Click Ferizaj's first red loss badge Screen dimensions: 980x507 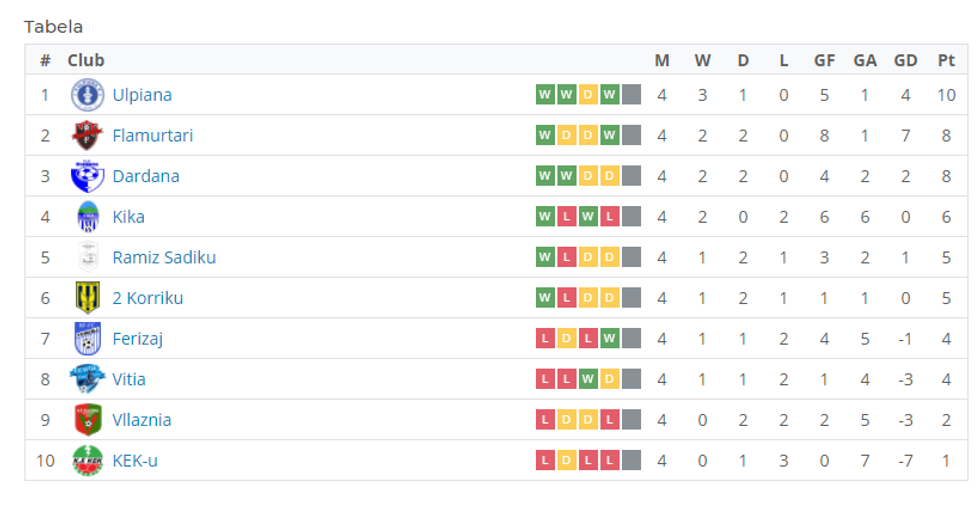545,339
